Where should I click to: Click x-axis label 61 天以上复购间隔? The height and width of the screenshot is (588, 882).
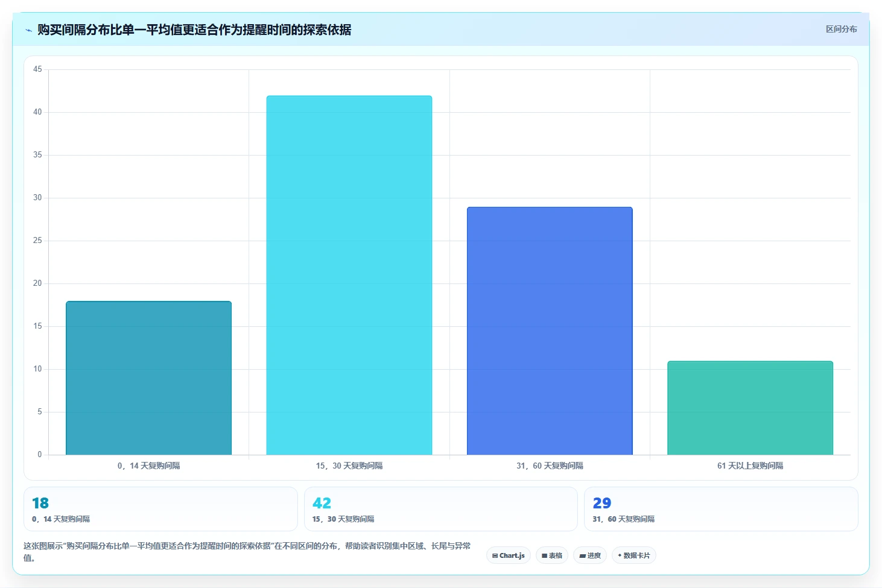[750, 466]
